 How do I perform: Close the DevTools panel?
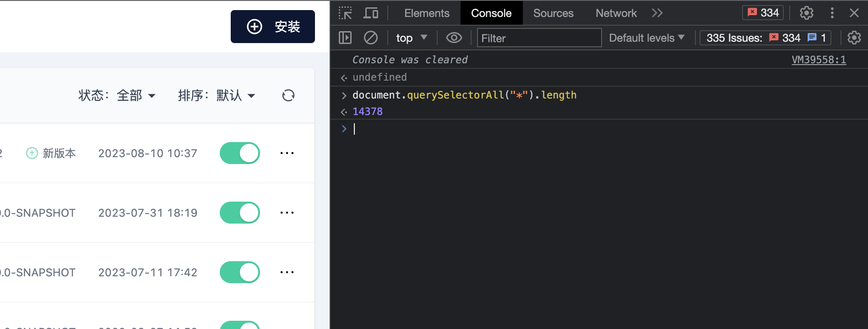(854, 13)
